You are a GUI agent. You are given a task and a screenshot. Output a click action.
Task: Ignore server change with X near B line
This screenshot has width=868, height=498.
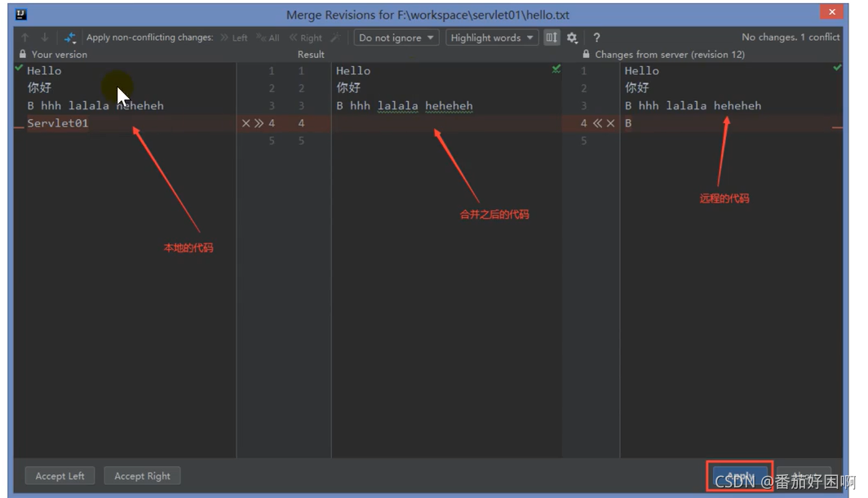(610, 123)
